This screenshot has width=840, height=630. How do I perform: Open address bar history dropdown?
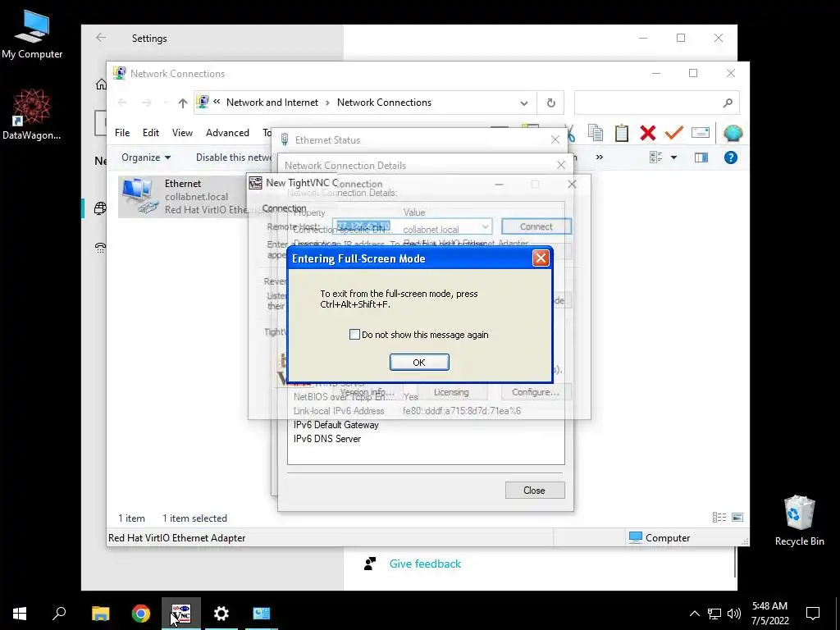(524, 103)
